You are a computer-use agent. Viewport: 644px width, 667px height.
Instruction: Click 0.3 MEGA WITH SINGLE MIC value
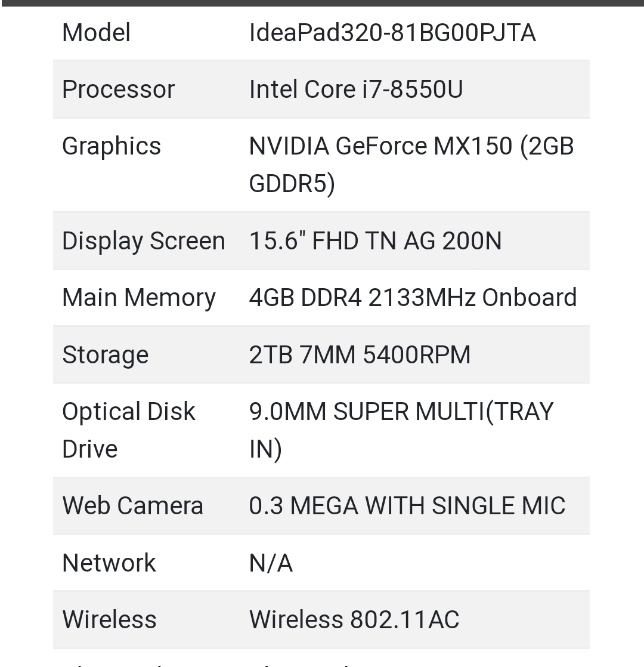407,506
